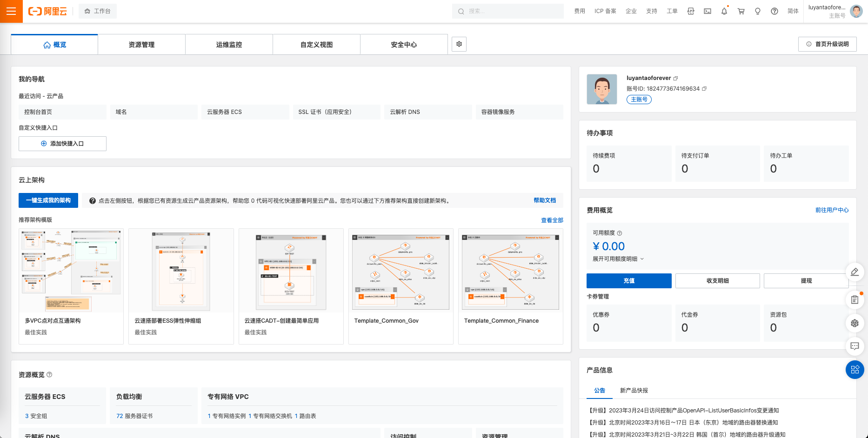Open the 简体 language selector

coord(793,11)
